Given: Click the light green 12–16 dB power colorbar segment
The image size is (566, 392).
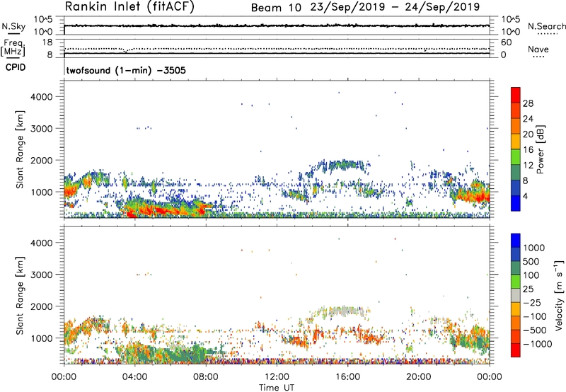Looking at the screenshot, I should (x=516, y=156).
